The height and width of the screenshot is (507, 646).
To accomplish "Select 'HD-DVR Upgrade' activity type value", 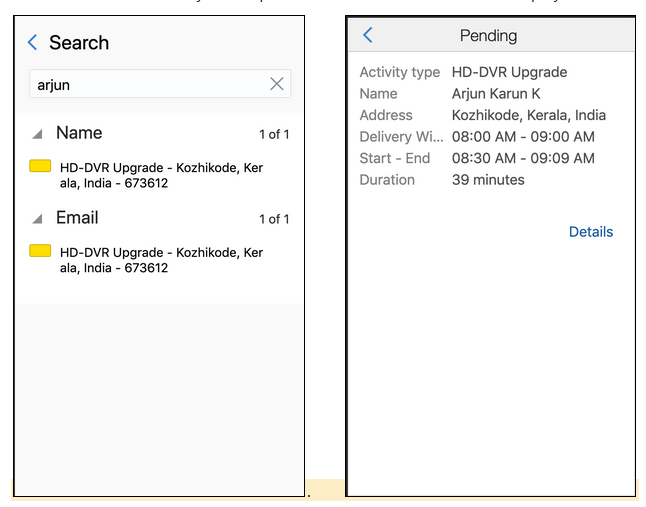I will (509, 72).
